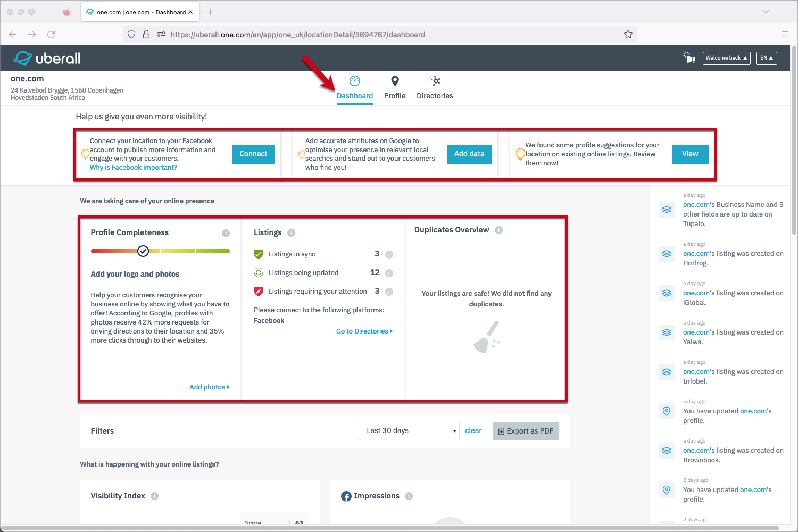Bookmark page with the star icon
Viewport: 798px width, 532px height.
[628, 35]
